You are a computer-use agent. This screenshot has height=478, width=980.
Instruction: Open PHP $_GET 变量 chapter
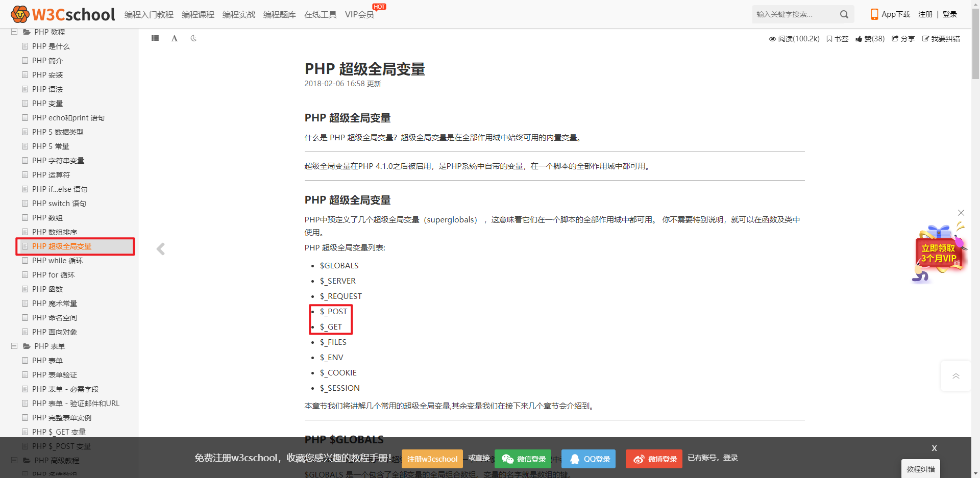click(x=59, y=432)
